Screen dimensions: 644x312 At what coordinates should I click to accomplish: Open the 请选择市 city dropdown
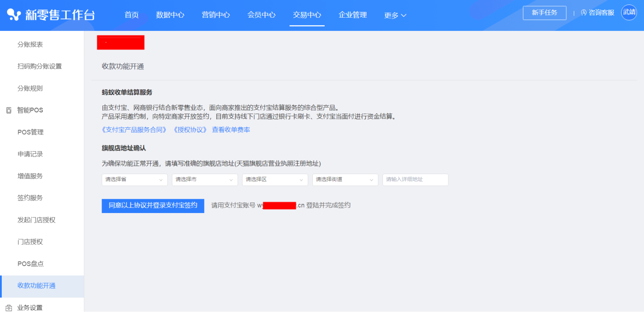click(x=205, y=180)
